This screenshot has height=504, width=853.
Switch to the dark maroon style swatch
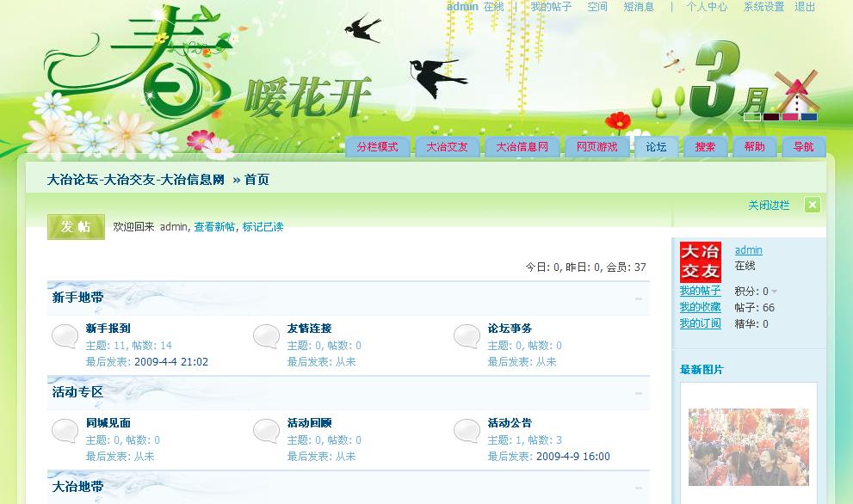(x=771, y=116)
